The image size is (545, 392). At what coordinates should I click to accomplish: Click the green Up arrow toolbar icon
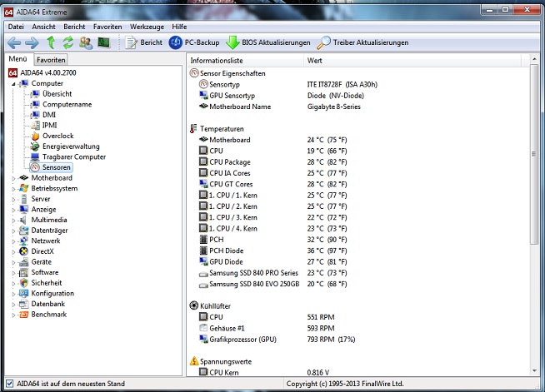tap(51, 42)
